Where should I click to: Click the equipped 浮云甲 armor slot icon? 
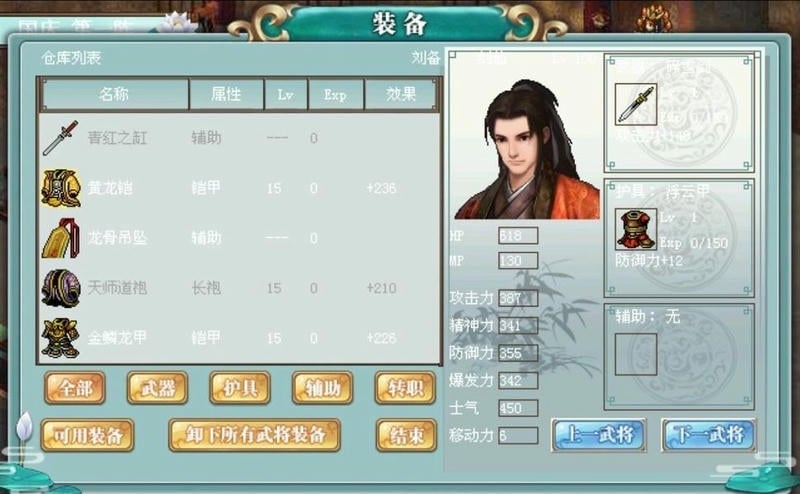tap(635, 229)
